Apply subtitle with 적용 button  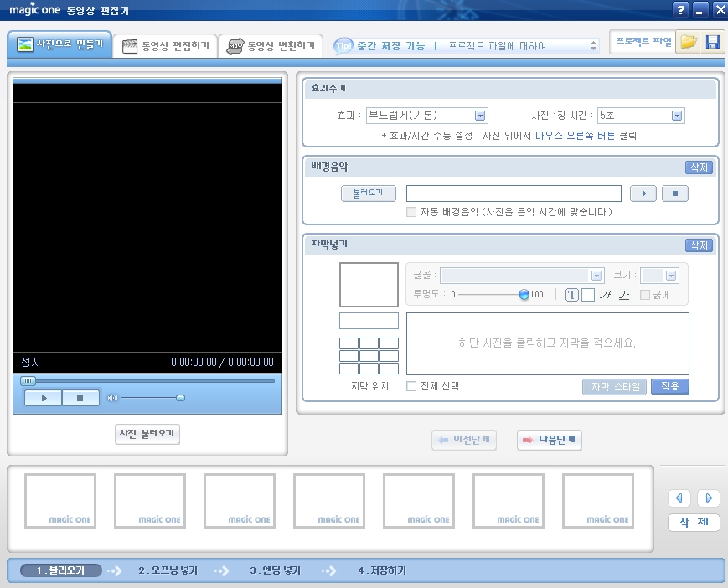pyautogui.click(x=670, y=386)
